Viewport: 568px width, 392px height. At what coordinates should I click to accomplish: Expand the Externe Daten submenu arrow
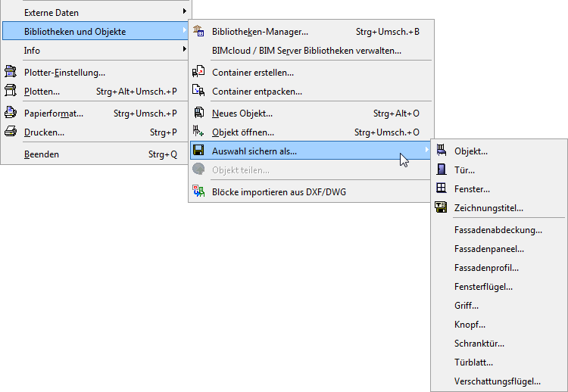[185, 12]
